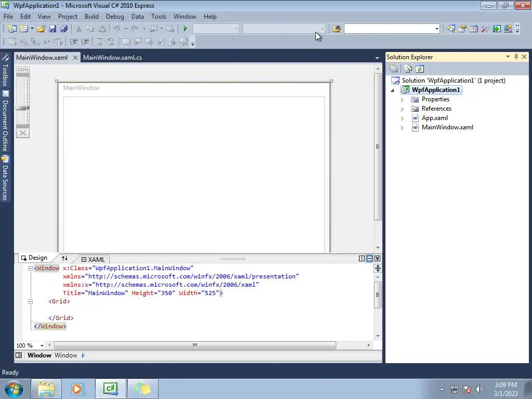Click the Find in Files folder icon

point(336,29)
